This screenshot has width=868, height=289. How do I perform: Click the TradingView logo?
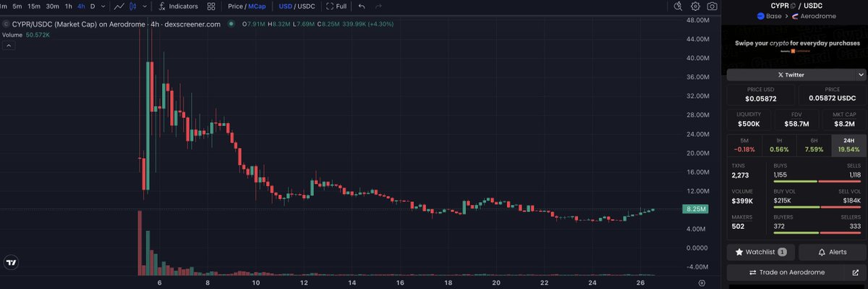click(11, 263)
